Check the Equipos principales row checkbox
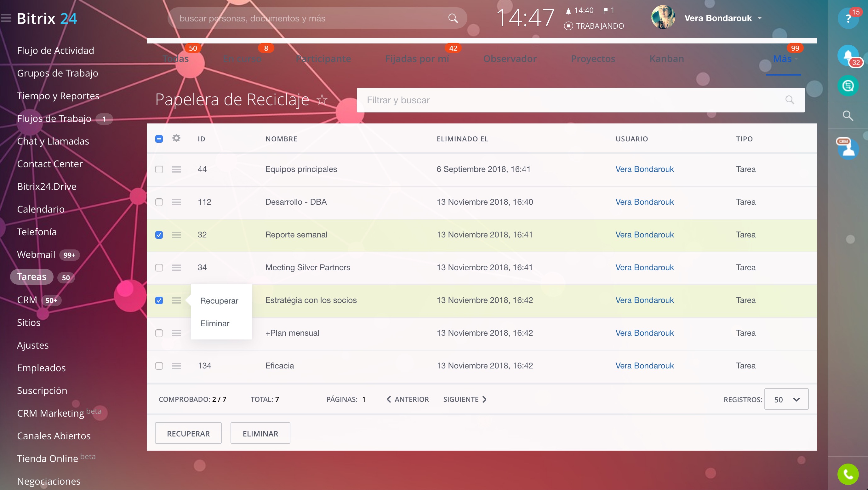The image size is (868, 490). coord(159,169)
